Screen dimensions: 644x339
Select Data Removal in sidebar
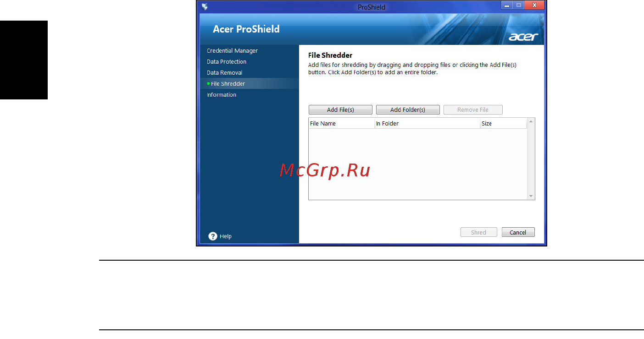tap(224, 73)
